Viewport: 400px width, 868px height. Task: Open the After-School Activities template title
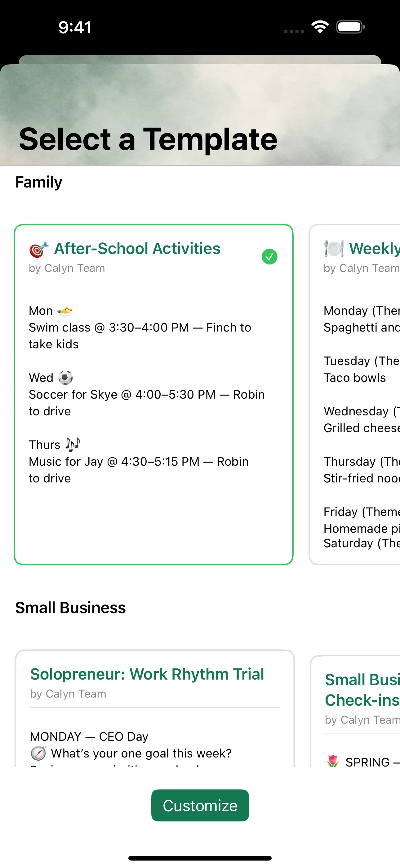(x=137, y=249)
